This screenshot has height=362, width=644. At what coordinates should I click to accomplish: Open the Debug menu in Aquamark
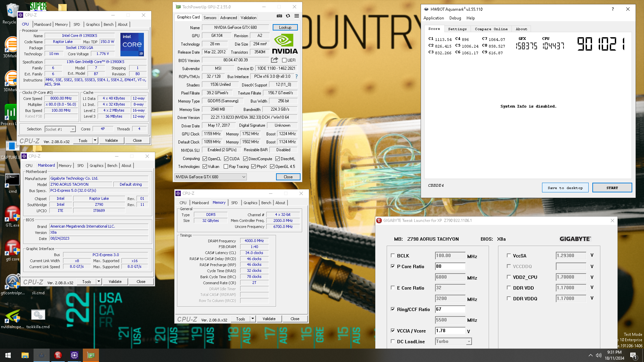455,18
